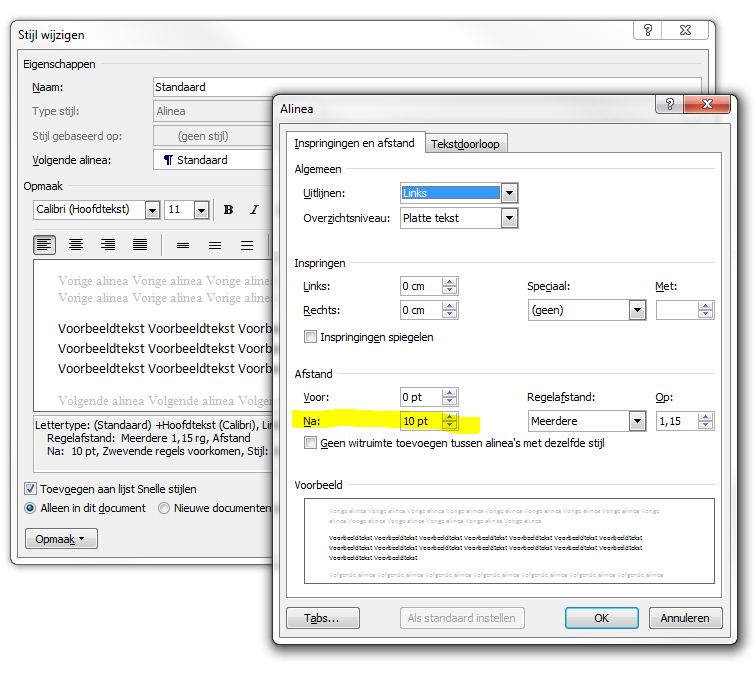Toggle bold formatting in Stijl wijzigen
The height and width of the screenshot is (677, 756).
[228, 210]
